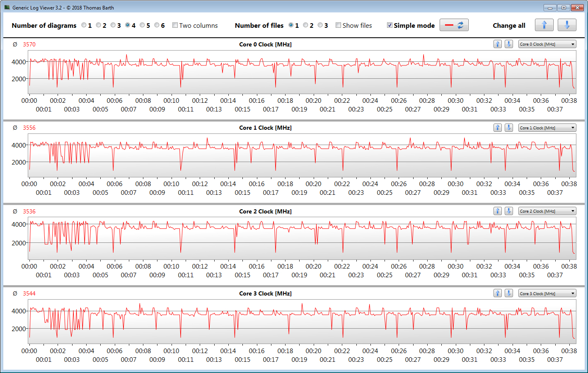Set number of diagrams to 1

(84, 25)
